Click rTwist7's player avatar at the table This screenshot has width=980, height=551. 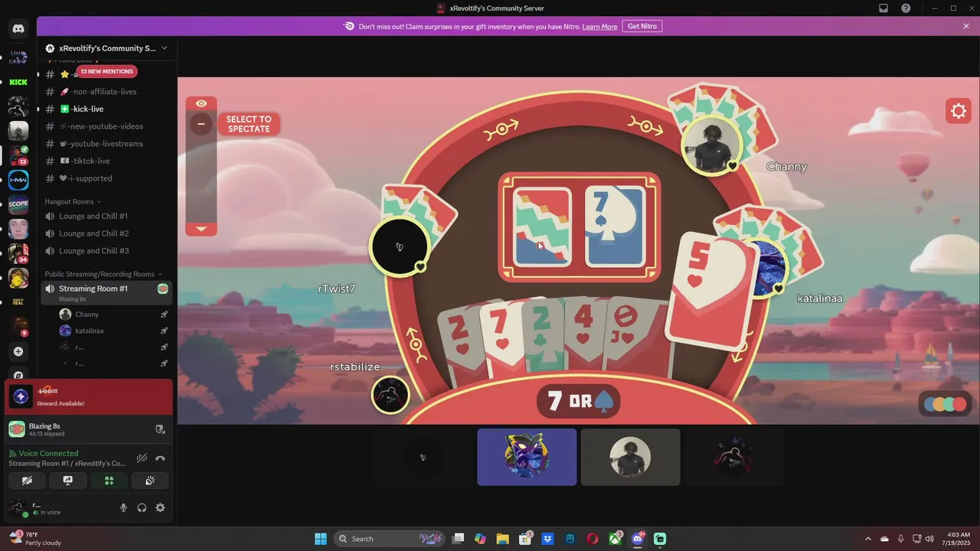pyautogui.click(x=399, y=246)
